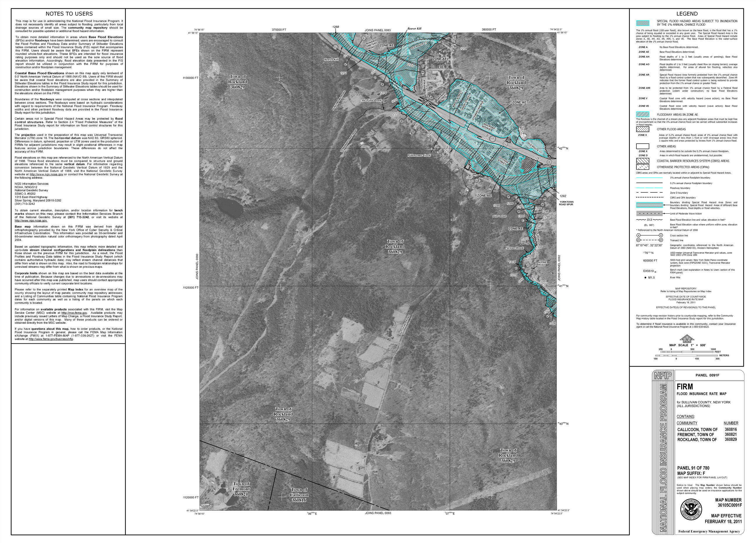Click the PANEL 0091F title

point(707,375)
